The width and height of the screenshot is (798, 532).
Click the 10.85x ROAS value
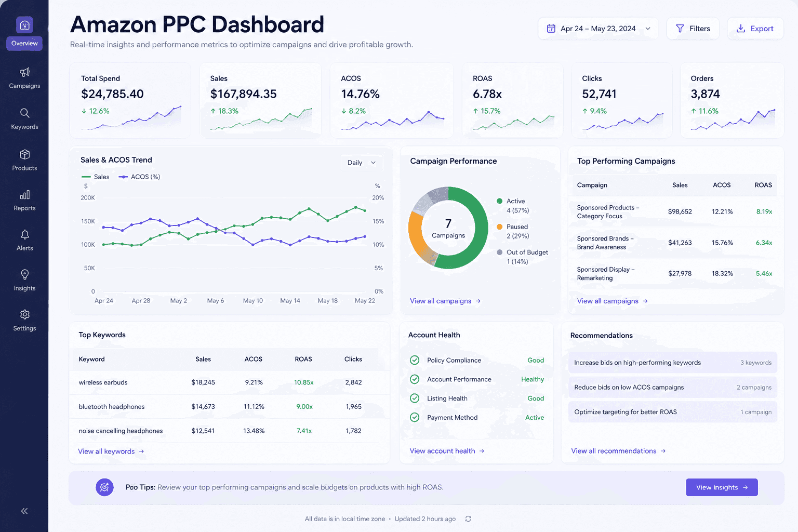[x=304, y=382]
